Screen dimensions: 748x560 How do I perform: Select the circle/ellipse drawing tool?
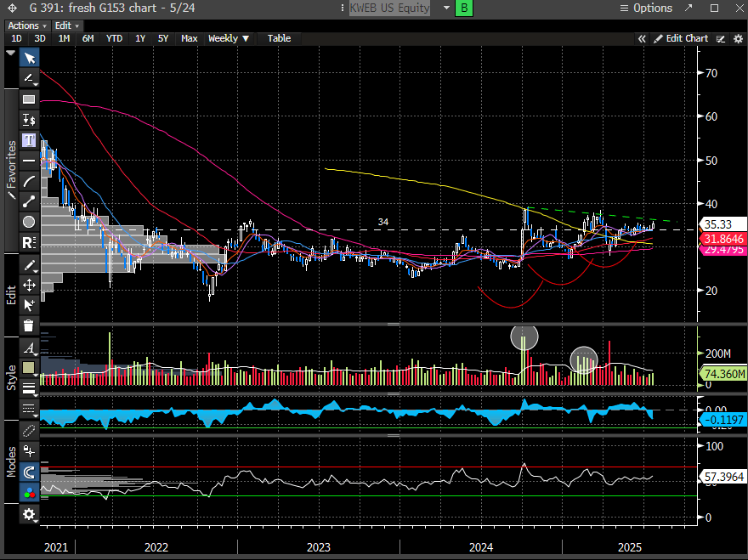click(29, 222)
